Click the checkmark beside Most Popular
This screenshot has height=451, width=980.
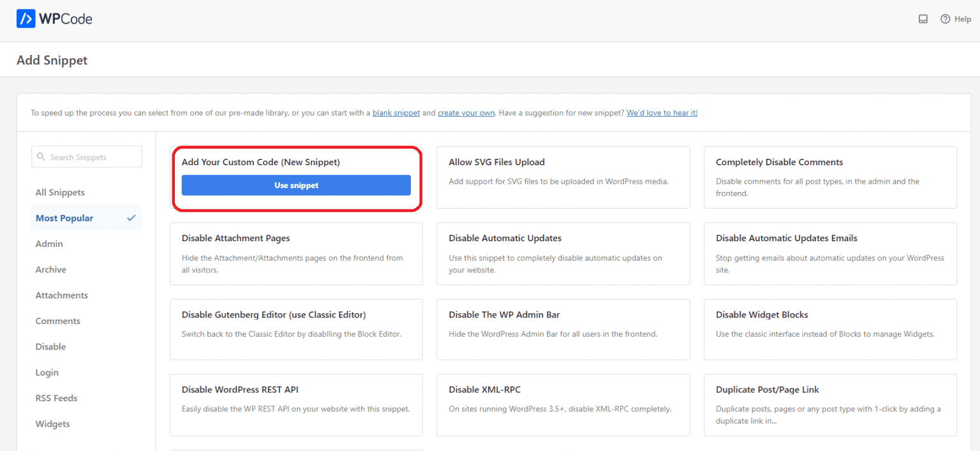pyautogui.click(x=132, y=218)
